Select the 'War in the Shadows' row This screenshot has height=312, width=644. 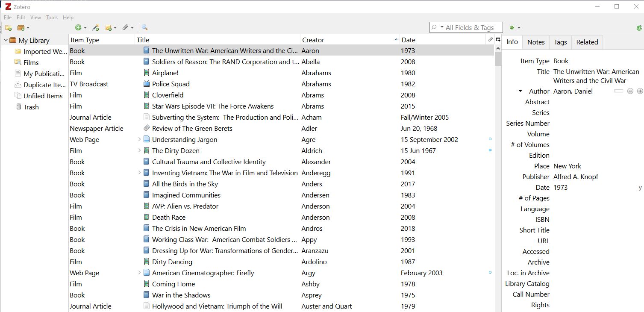(x=281, y=295)
